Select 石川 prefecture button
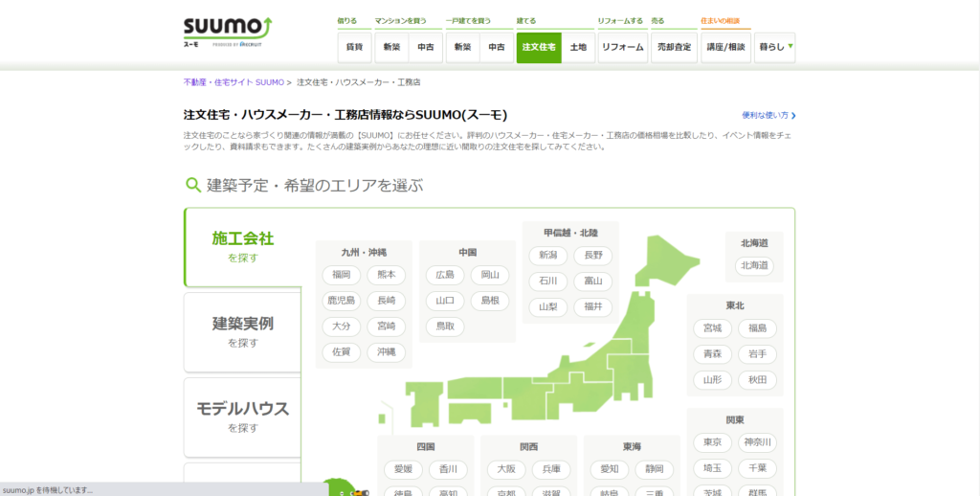This screenshot has height=496, width=980. point(548,282)
